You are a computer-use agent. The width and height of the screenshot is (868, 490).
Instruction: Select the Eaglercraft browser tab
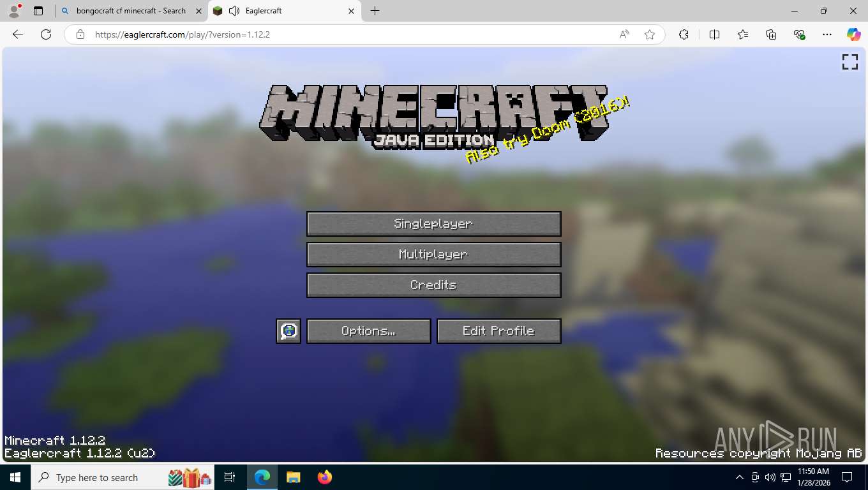[284, 11]
